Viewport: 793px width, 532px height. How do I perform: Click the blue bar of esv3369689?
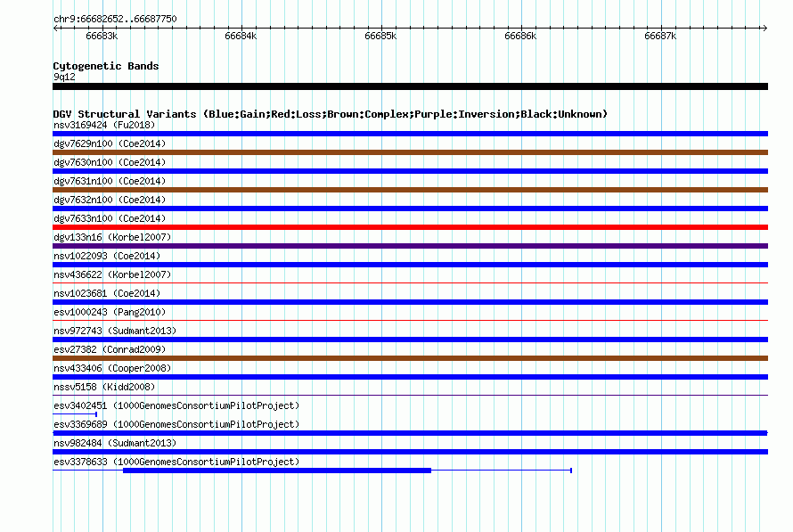click(x=410, y=433)
